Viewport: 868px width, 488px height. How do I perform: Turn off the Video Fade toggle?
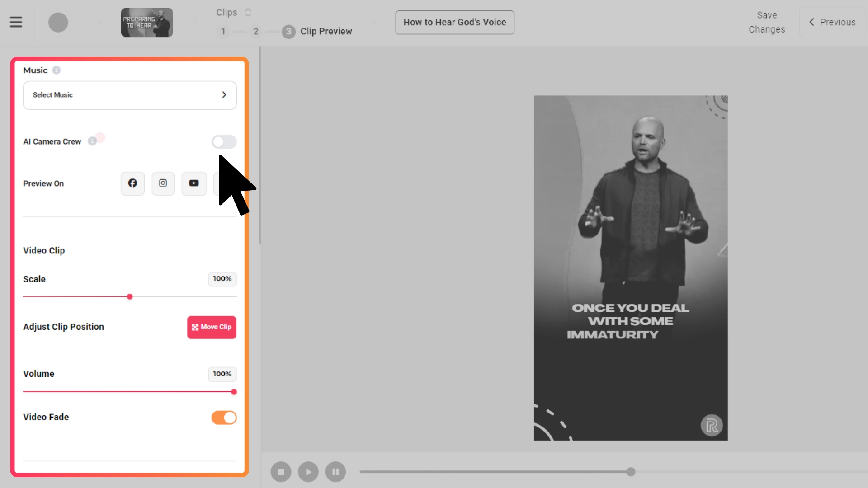224,418
